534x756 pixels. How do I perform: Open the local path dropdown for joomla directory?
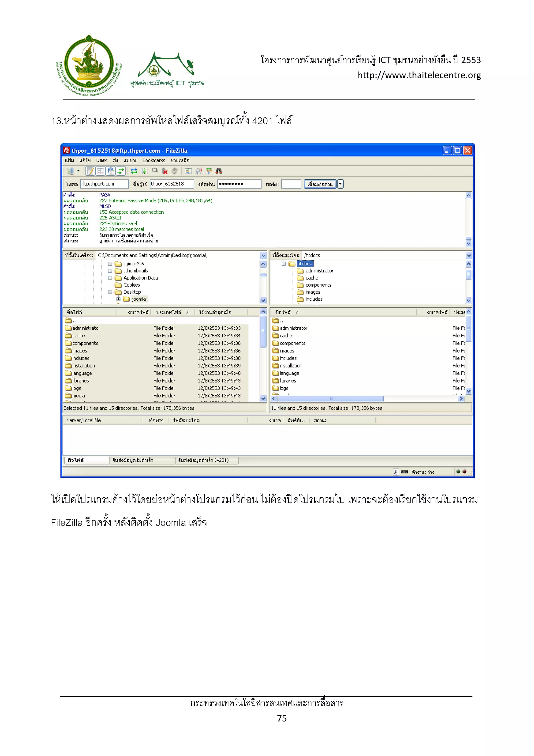[x=263, y=255]
